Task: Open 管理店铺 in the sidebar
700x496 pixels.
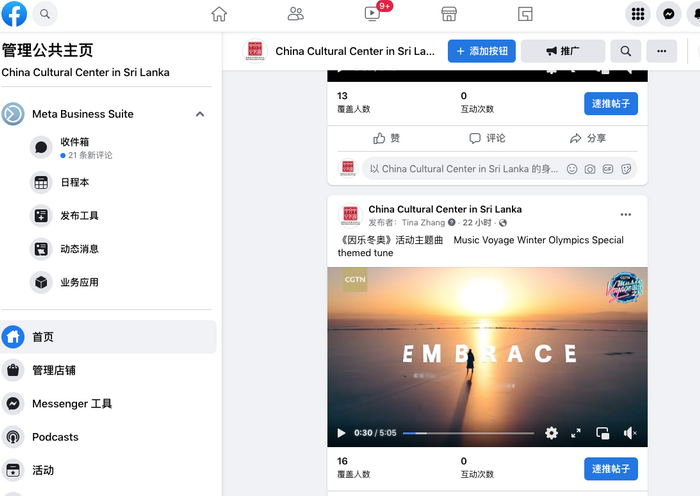Action: (x=108, y=370)
